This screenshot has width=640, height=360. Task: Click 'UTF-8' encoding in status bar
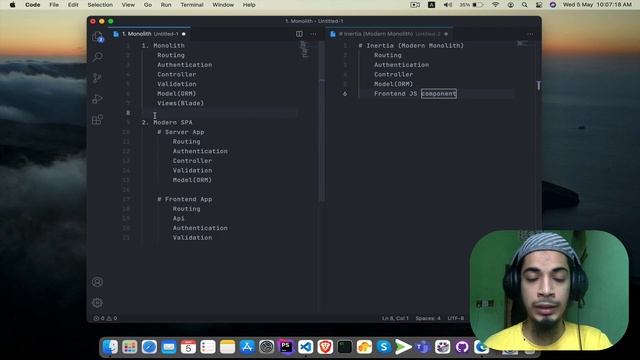[456, 318]
